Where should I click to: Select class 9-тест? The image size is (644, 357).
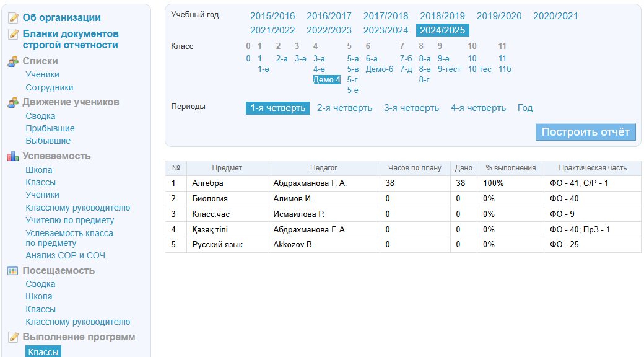point(449,69)
